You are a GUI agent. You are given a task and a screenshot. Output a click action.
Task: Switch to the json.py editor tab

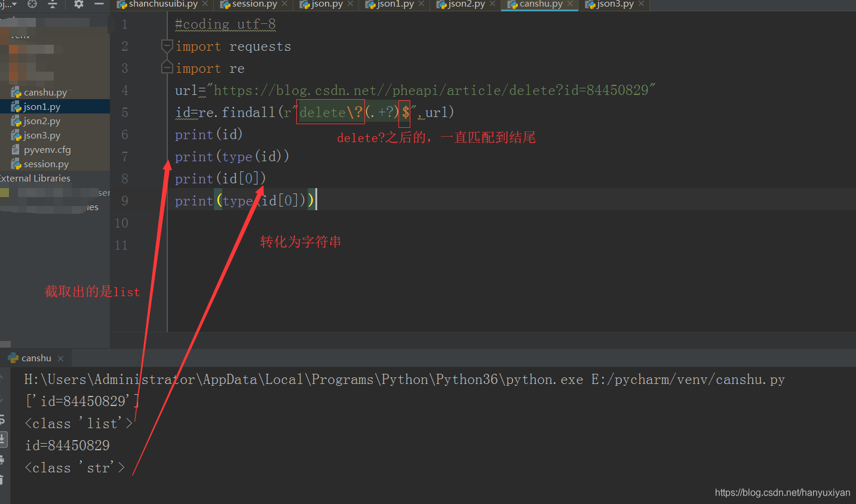tap(327, 4)
